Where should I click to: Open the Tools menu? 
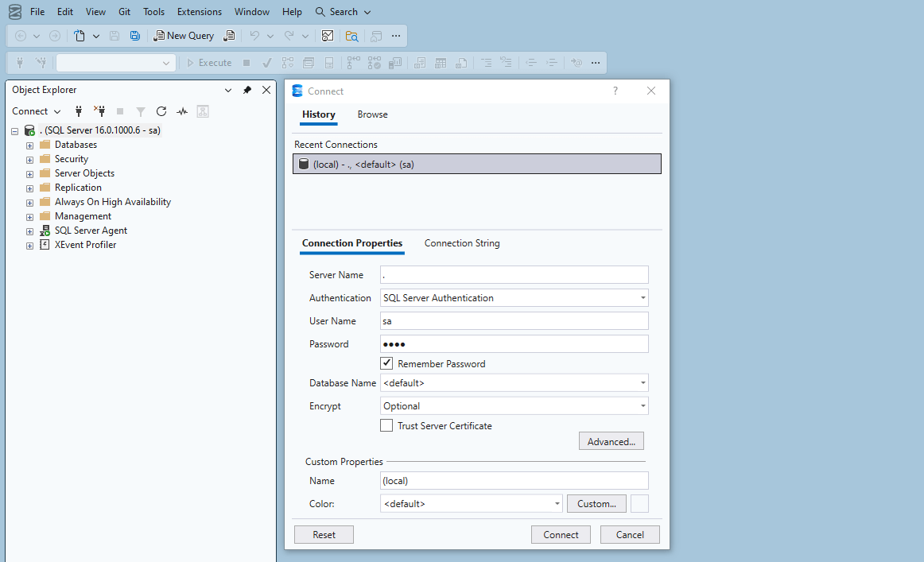pyautogui.click(x=153, y=12)
